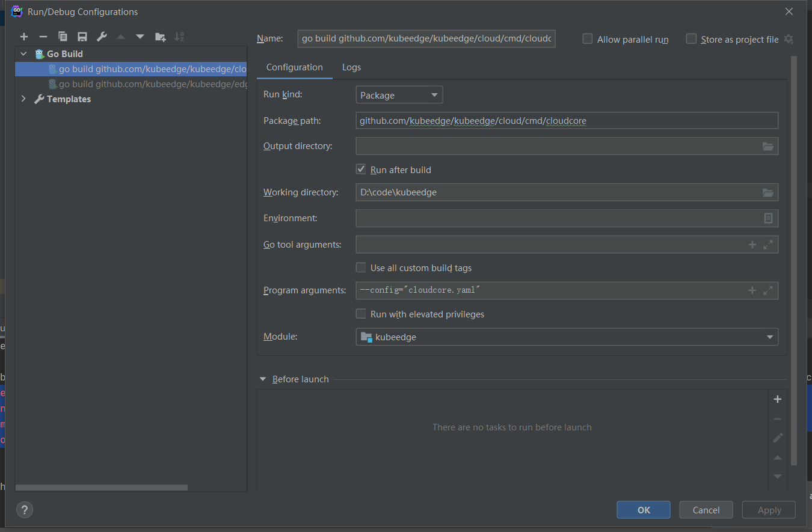Enable Allow parallel run

pyautogui.click(x=587, y=38)
